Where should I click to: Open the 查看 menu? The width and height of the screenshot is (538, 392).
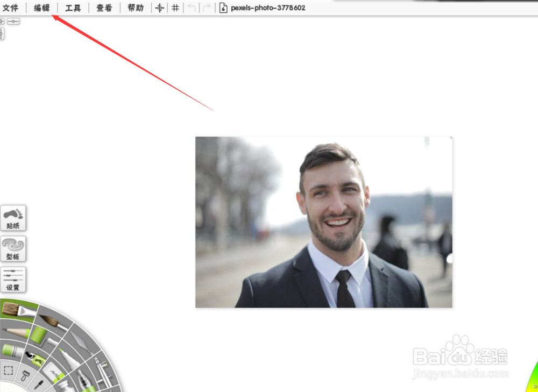coord(104,8)
